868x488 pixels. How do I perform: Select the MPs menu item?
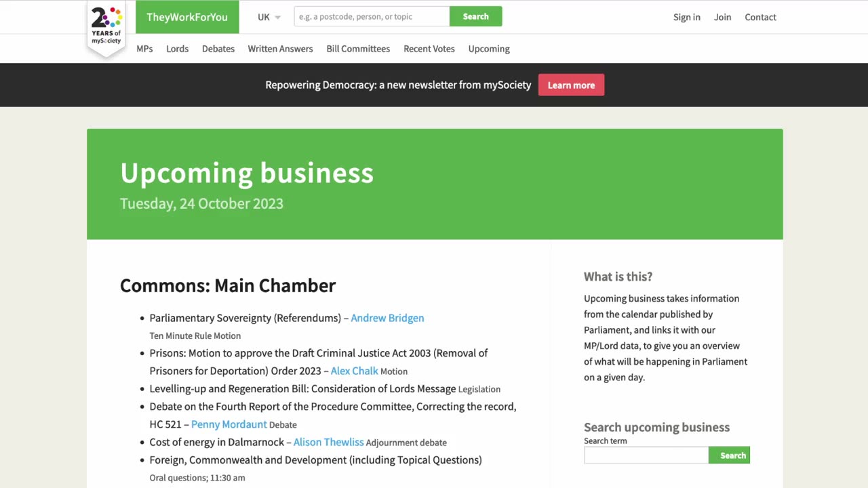tap(144, 49)
